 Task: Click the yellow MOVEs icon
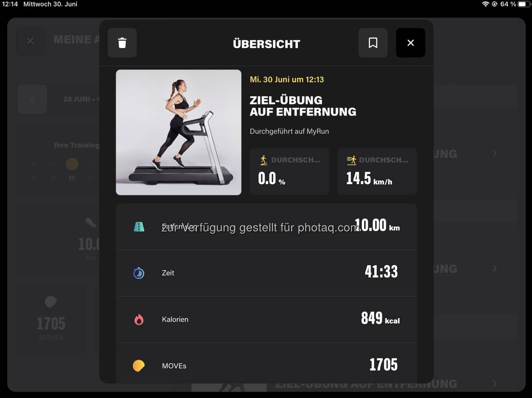click(x=139, y=366)
